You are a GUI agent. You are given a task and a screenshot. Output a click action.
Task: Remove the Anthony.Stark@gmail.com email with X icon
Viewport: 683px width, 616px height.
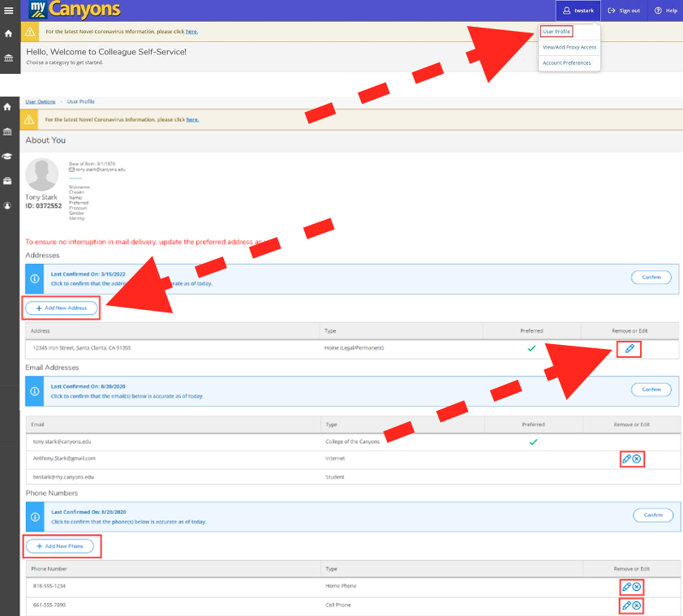pyautogui.click(x=637, y=459)
